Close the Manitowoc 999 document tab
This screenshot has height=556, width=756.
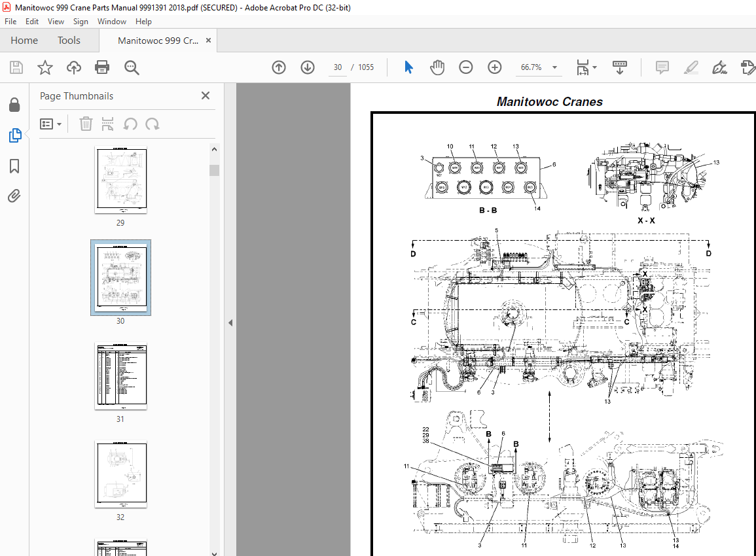tap(208, 41)
